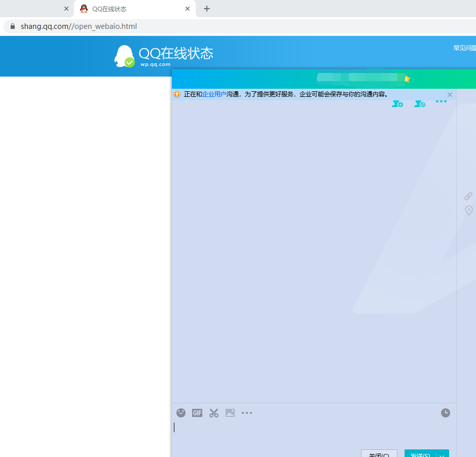Click the yellow star icon in chat title

(407, 79)
